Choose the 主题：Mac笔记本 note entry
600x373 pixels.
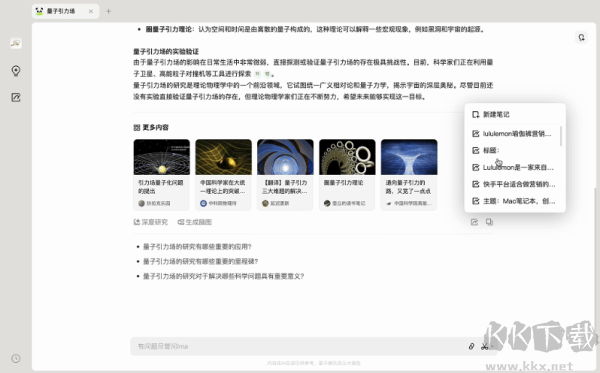[514, 201]
